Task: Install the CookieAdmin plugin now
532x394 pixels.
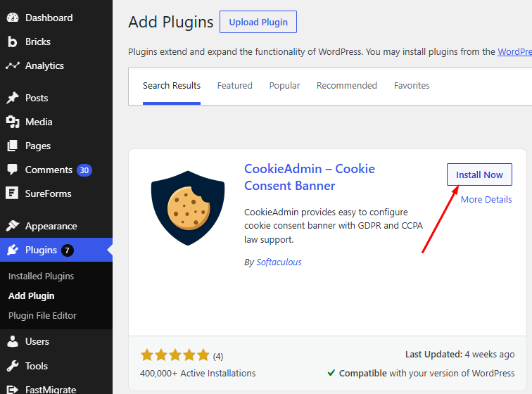Action: tap(479, 174)
